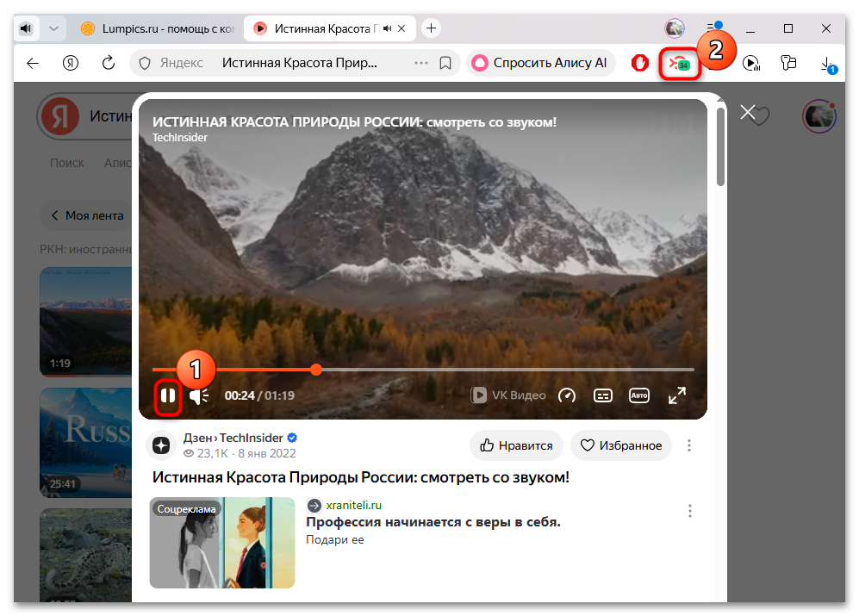
Task: Open the red Adblock shield extension
Action: coord(640,63)
